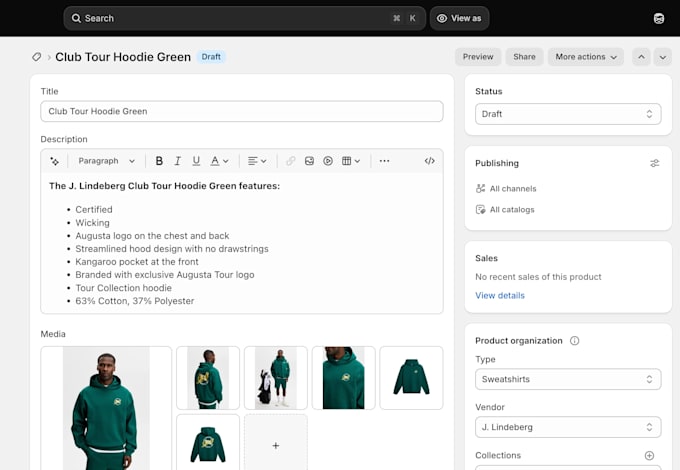Click '63% Cotton, 37% Polyester' text
Image resolution: width=680 pixels, height=470 pixels.
[x=134, y=301]
